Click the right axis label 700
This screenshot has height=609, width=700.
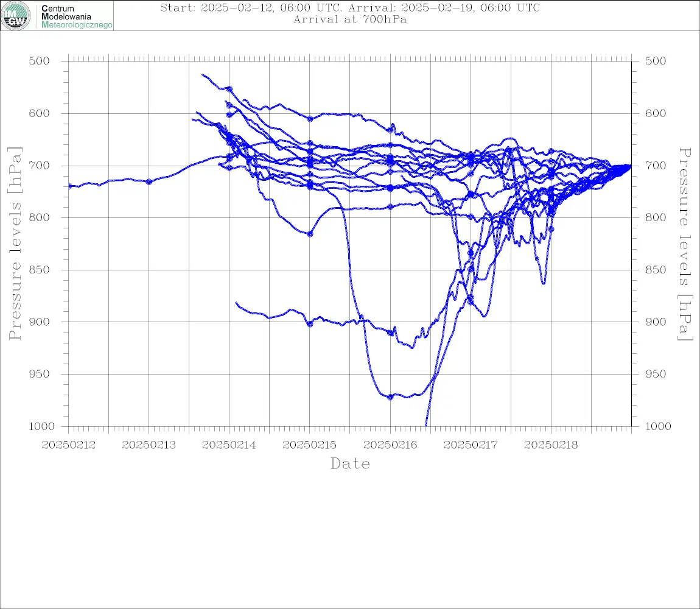(x=656, y=165)
